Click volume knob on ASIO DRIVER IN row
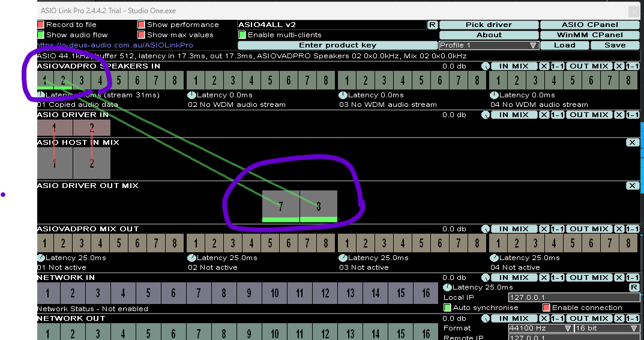This screenshot has width=644, height=340. tap(486, 115)
